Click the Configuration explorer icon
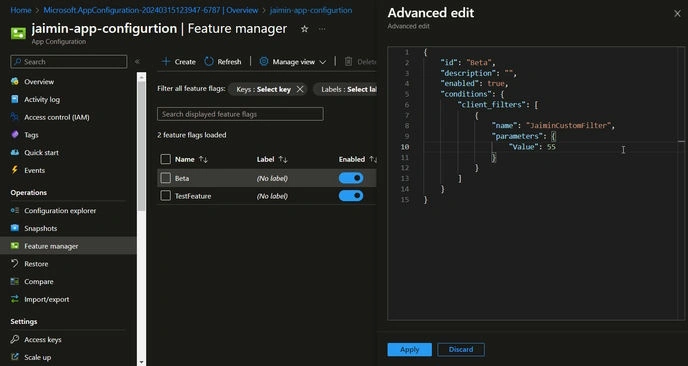 (x=15, y=211)
